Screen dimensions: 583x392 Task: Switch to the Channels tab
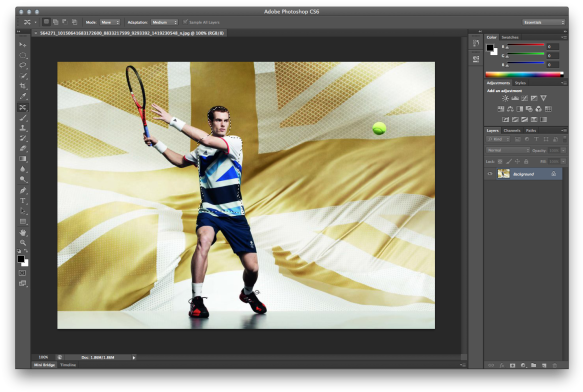pyautogui.click(x=512, y=131)
